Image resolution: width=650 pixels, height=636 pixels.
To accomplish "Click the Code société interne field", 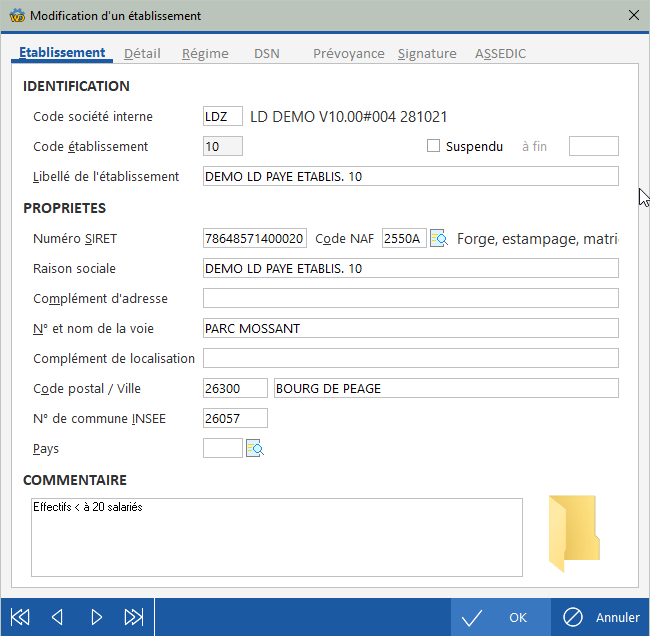I will [223, 116].
